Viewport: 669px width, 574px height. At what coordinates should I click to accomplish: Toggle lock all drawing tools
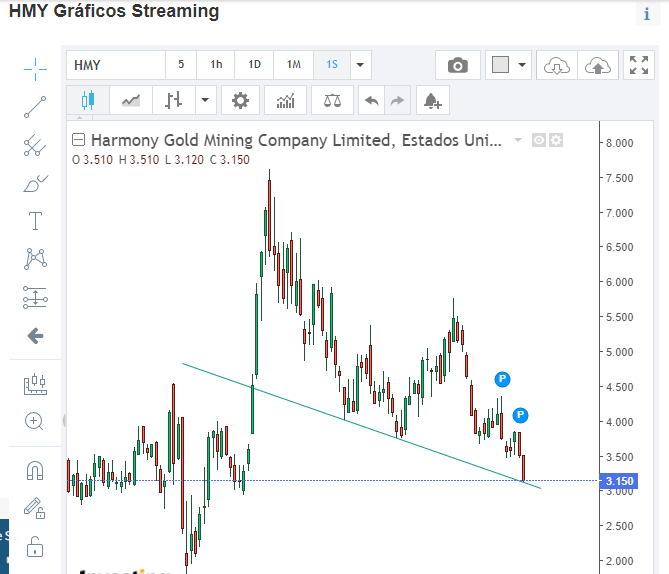(35, 547)
